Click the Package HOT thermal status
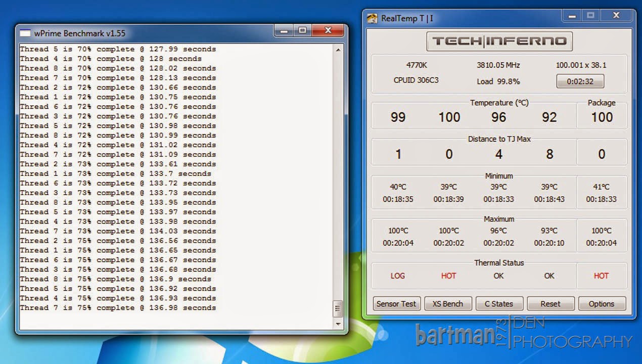 tap(601, 276)
